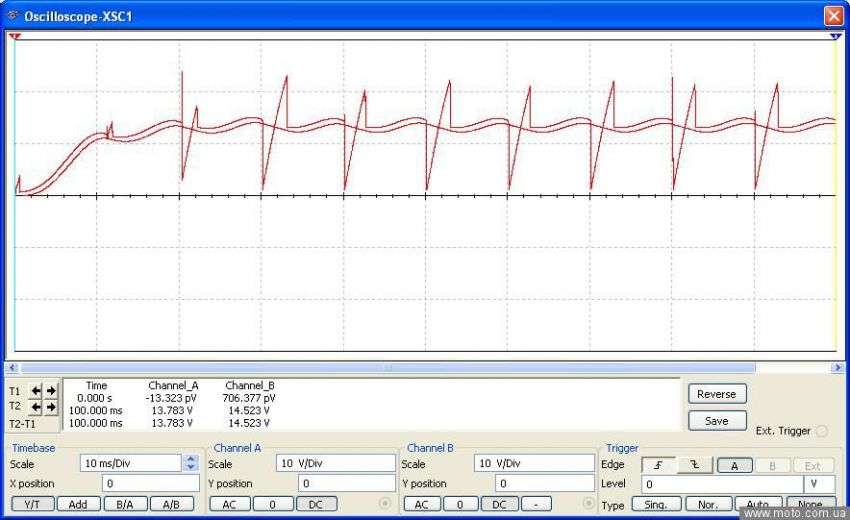Move cursor T2 right with arrow
Image resolution: width=850 pixels, height=520 pixels.
[x=51, y=407]
